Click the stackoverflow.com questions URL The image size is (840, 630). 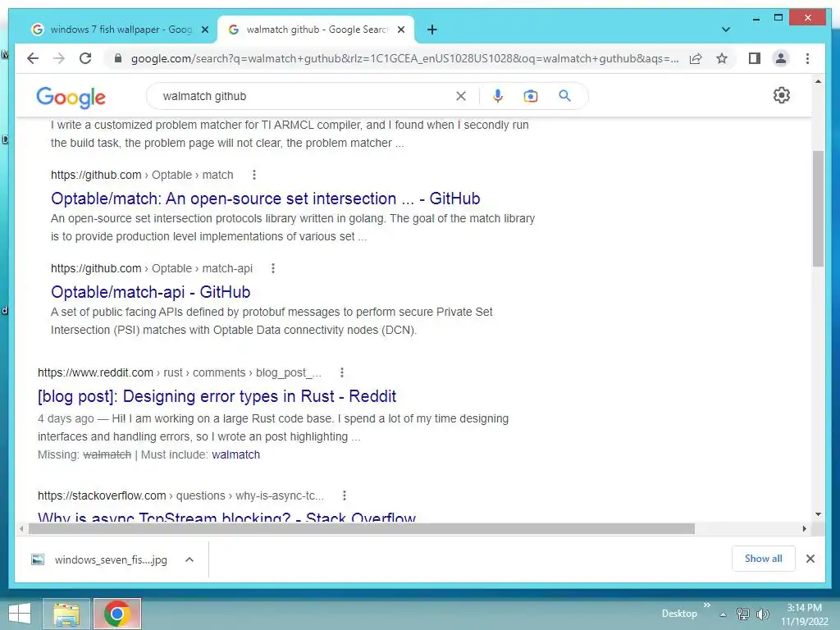[180, 495]
